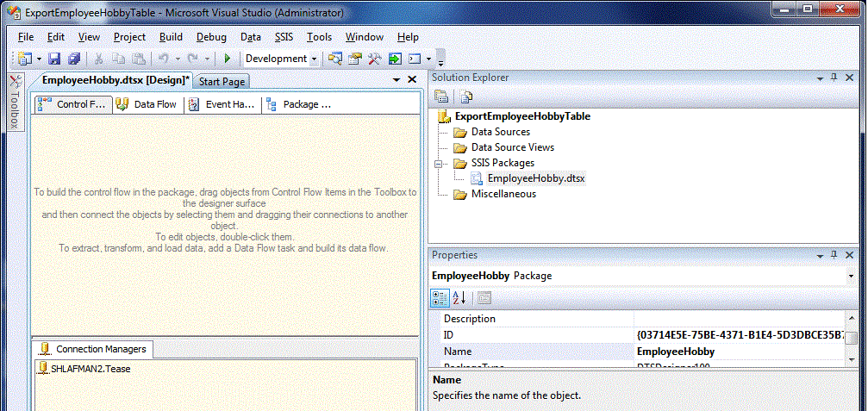The image size is (868, 411).
Task: Open the Debug menu
Action: (x=211, y=37)
